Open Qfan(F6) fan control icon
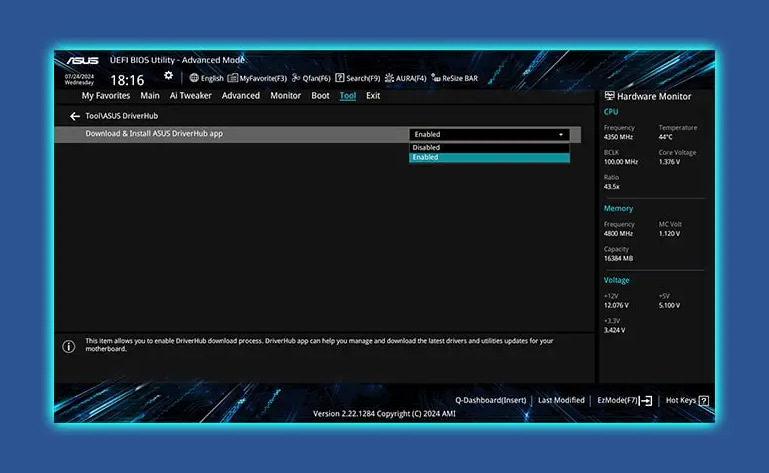The height and width of the screenshot is (473, 769). [x=296, y=78]
